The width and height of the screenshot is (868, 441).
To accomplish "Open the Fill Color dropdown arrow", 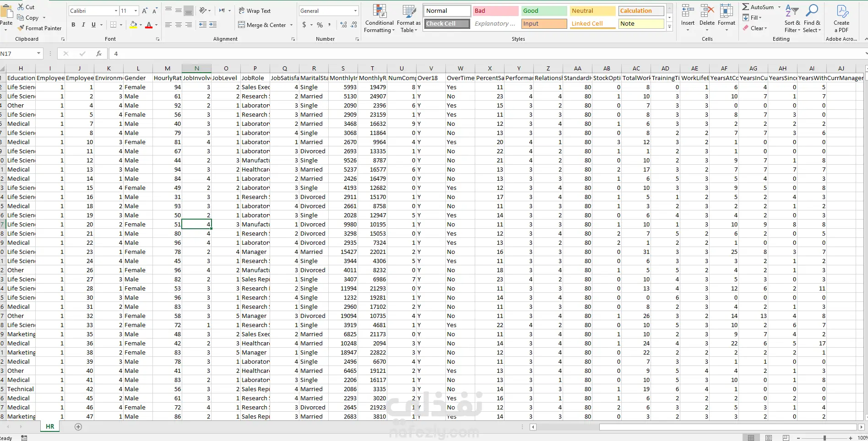I will click(141, 25).
